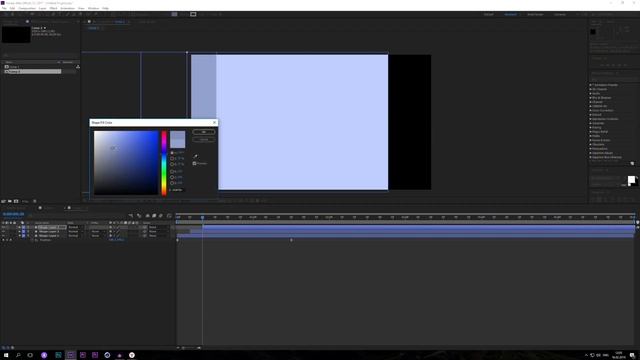Click the new color preview swatch
This screenshot has width=640, height=360.
click(178, 136)
